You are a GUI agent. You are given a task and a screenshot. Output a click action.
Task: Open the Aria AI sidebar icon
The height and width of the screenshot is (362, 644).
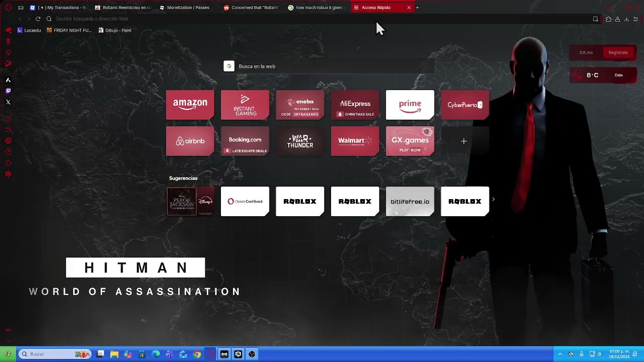click(x=8, y=80)
